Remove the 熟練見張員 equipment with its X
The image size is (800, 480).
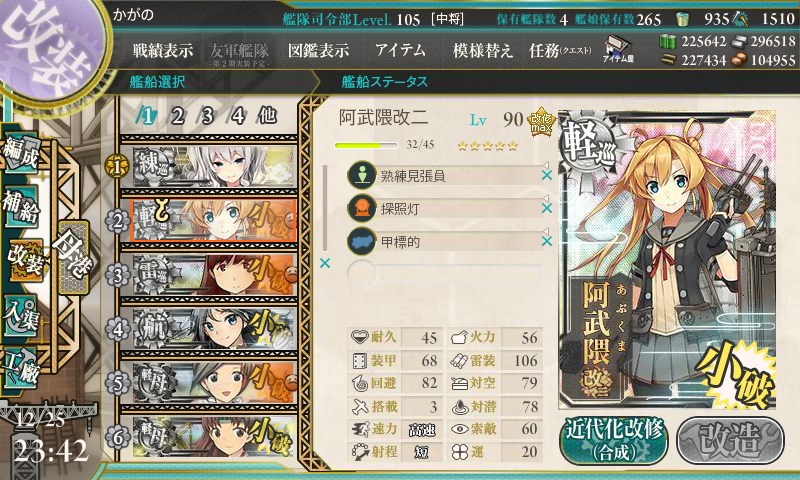pos(546,175)
